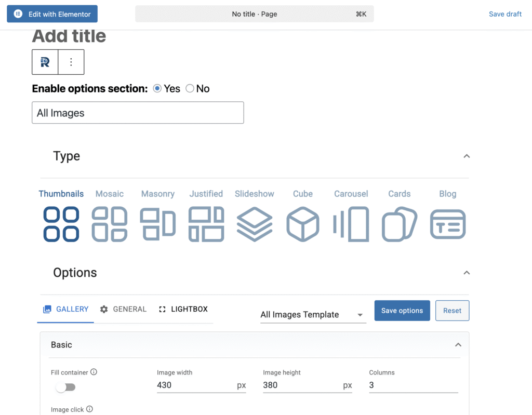532x415 pixels.
Task: Select No for Enable options section
Action: coord(190,89)
